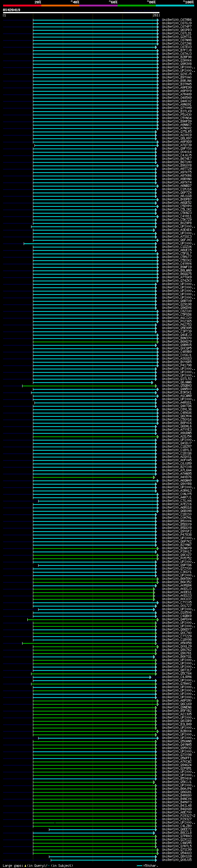
Task: Select hit label UniRef100_C4JRM4
Action: click(x=177, y=677)
